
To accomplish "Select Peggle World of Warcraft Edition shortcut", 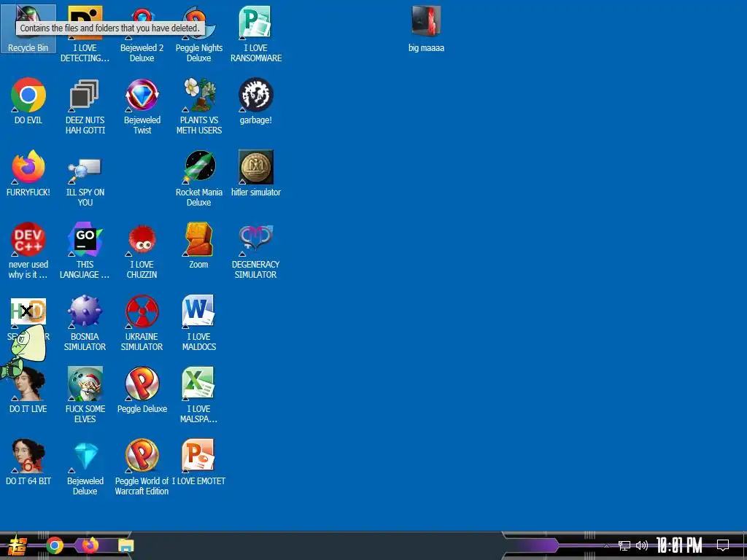I will pyautogui.click(x=142, y=467).
